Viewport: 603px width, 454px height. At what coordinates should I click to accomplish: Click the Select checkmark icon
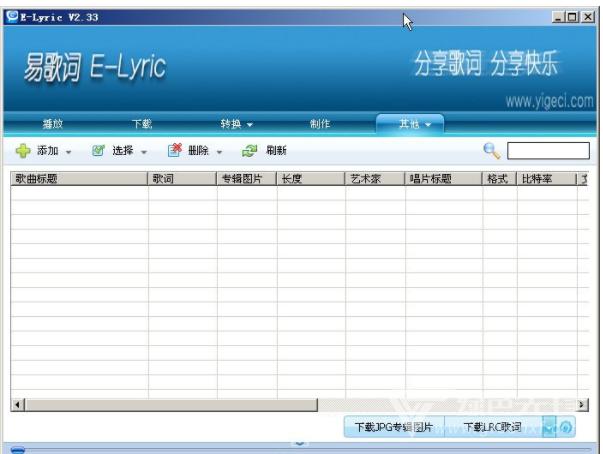[x=98, y=150]
